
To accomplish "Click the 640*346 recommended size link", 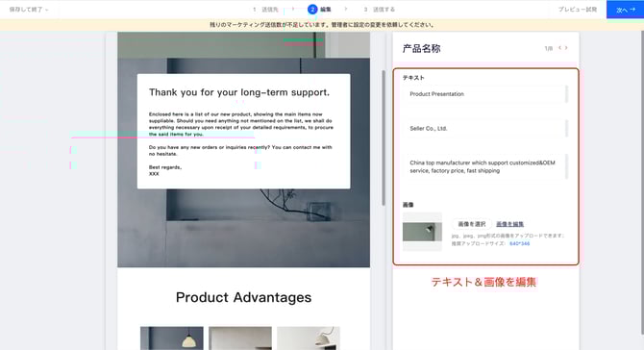I will pos(520,243).
